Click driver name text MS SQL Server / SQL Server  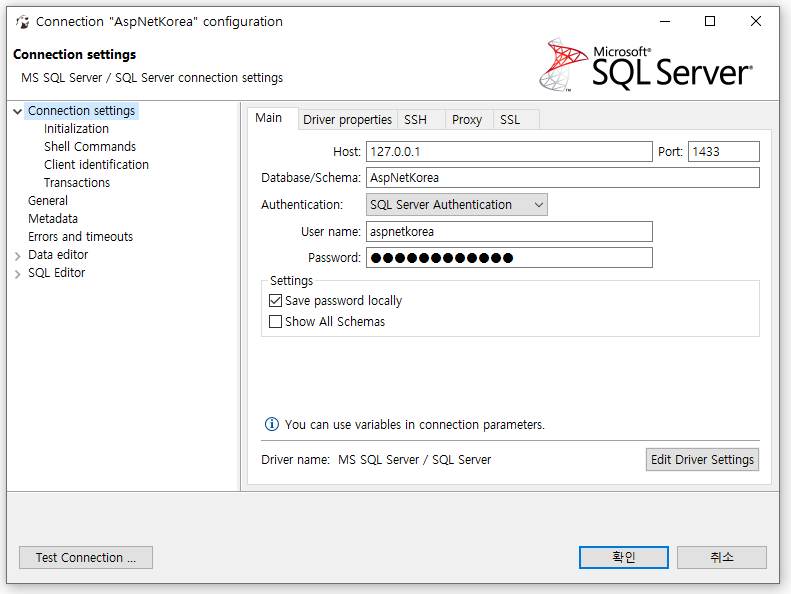tap(414, 460)
